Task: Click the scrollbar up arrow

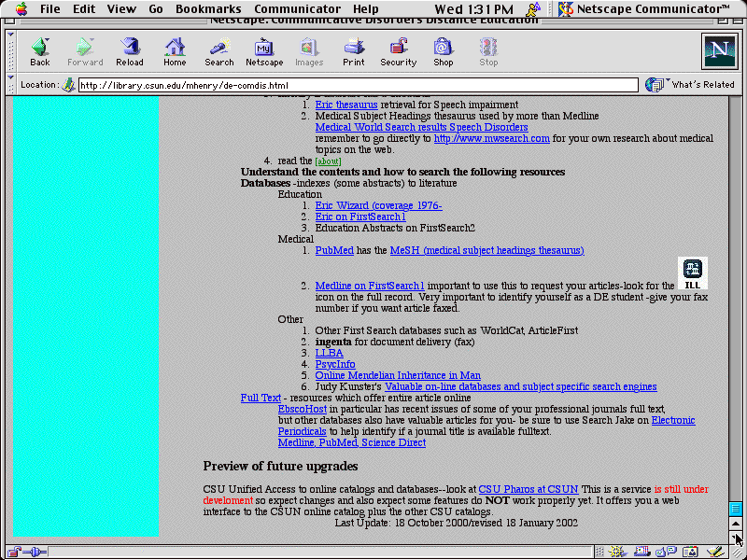Action: 736,524
